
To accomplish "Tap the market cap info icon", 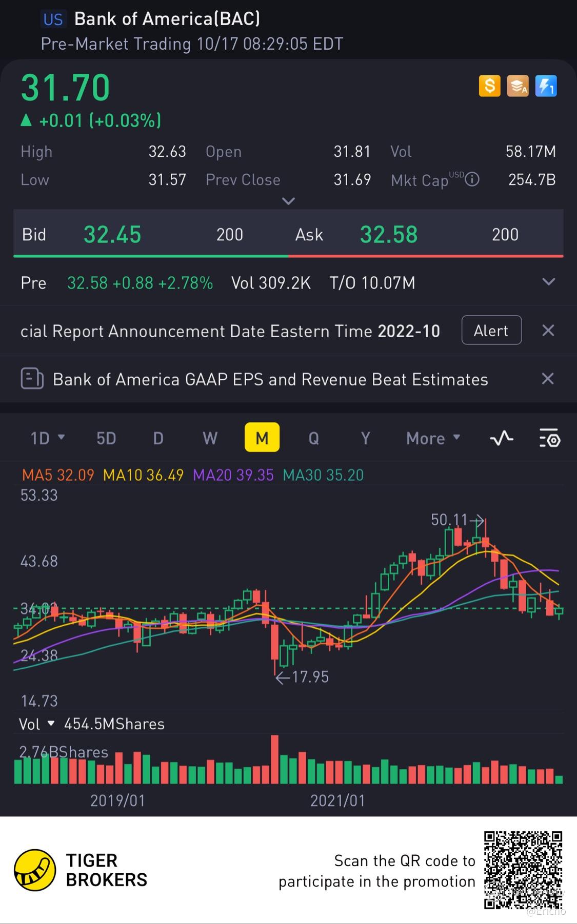I will 472,179.
